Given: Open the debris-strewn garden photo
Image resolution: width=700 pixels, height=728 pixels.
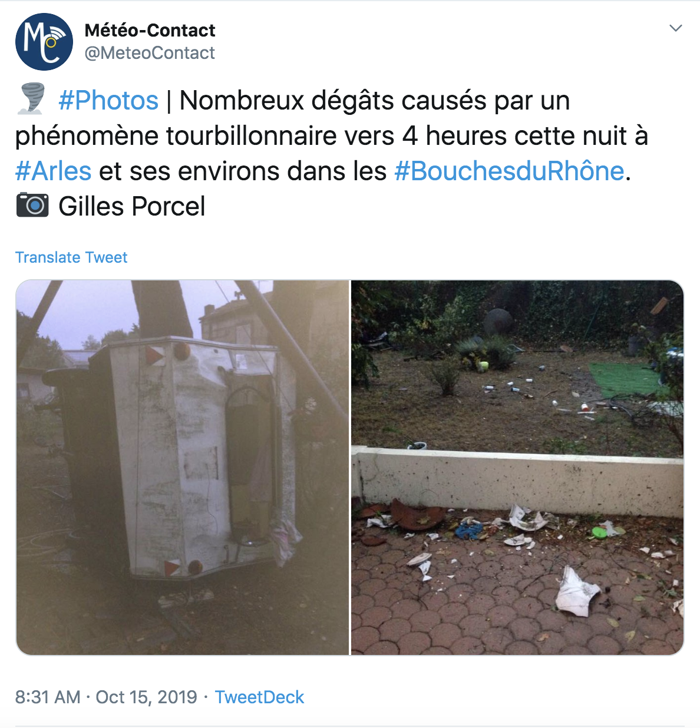Looking at the screenshot, I should (517, 467).
